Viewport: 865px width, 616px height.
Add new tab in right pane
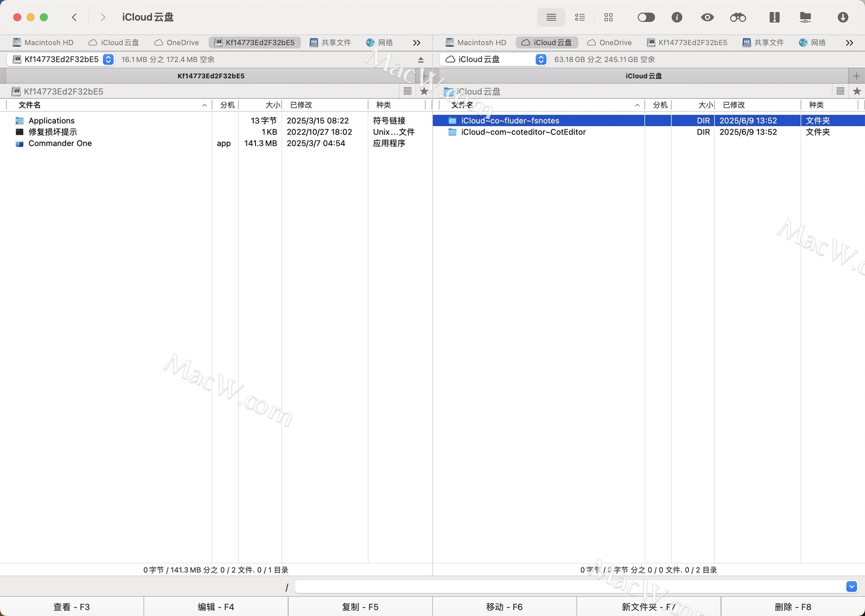pyautogui.click(x=856, y=76)
